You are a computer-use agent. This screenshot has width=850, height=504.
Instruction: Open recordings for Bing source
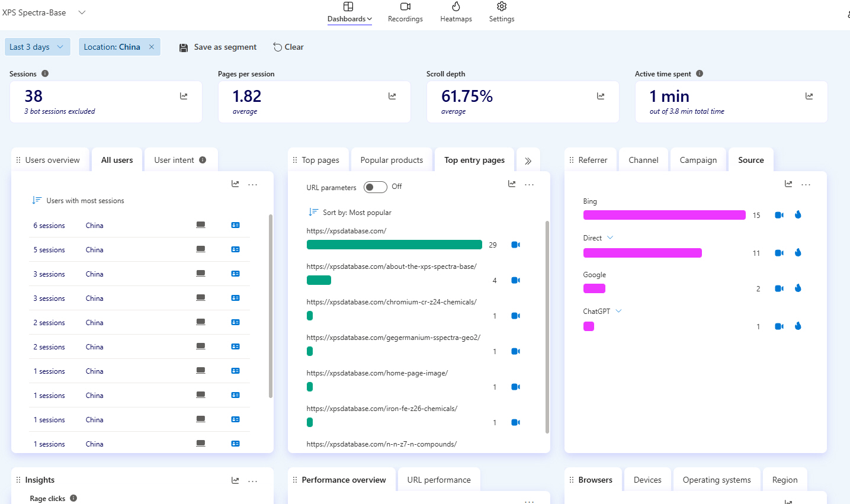coord(779,215)
